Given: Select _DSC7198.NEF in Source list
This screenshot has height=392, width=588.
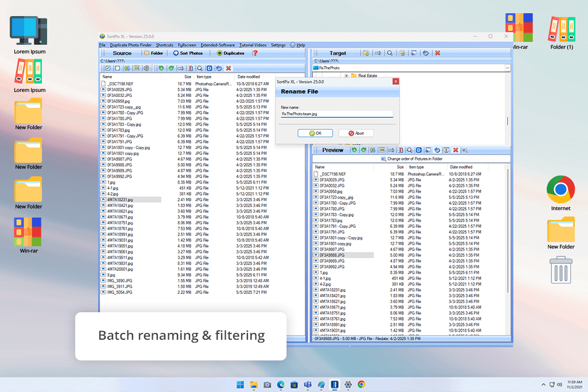Looking at the screenshot, I should click(120, 84).
